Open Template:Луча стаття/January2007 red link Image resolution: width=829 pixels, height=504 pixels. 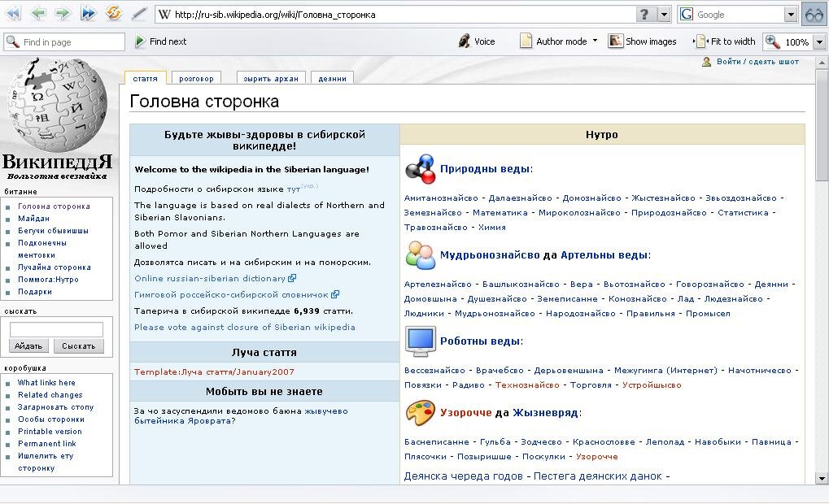click(x=214, y=372)
